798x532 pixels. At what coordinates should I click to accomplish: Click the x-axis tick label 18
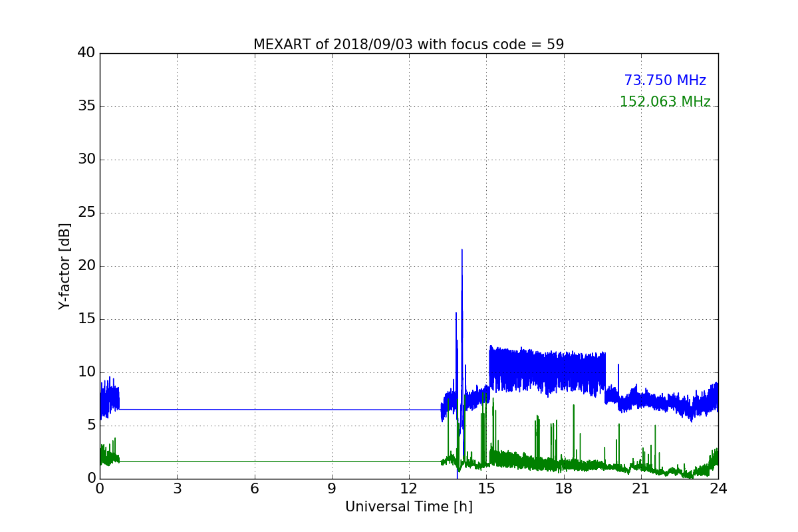[x=563, y=488]
